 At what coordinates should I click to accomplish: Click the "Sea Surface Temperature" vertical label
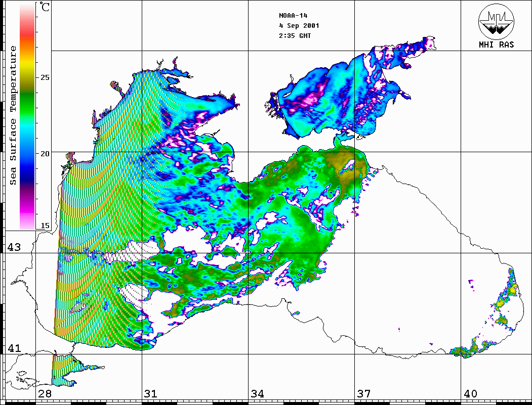coord(13,115)
